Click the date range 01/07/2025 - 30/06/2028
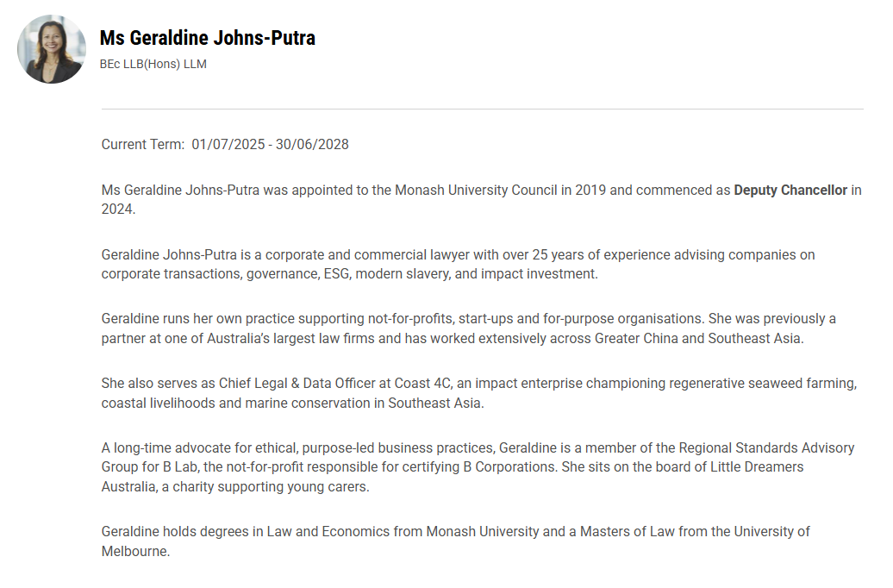The height and width of the screenshot is (588, 893). tap(270, 144)
